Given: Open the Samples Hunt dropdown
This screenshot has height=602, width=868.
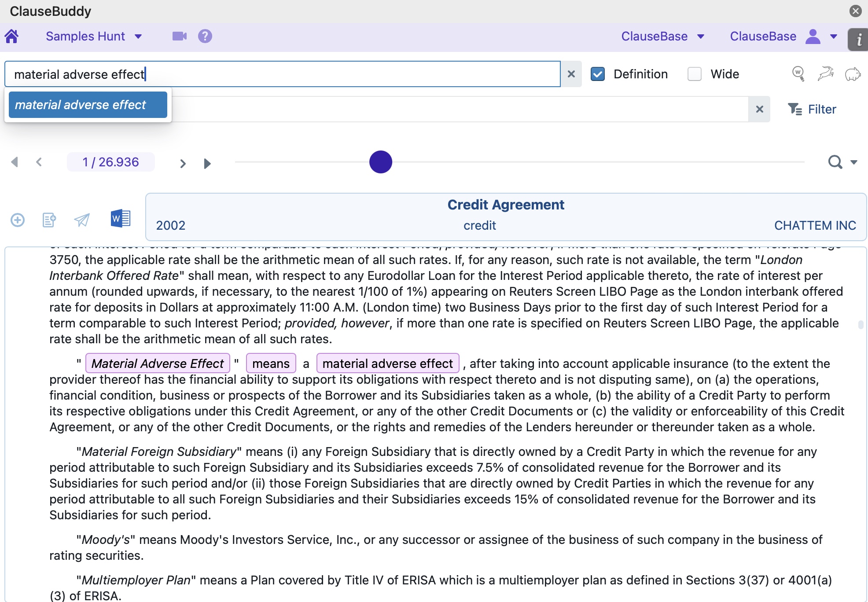Looking at the screenshot, I should 138,37.
